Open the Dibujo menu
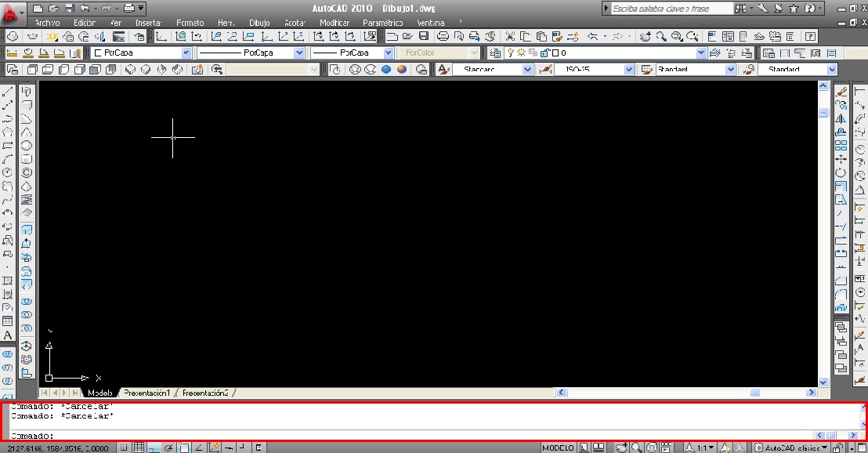 click(x=259, y=23)
